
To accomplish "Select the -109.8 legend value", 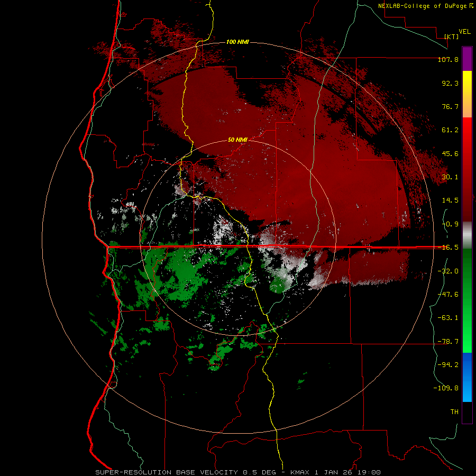I will pos(446,388).
